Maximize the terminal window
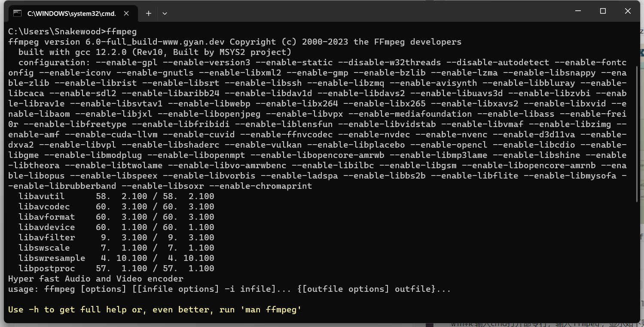644x327 pixels. pos(603,11)
